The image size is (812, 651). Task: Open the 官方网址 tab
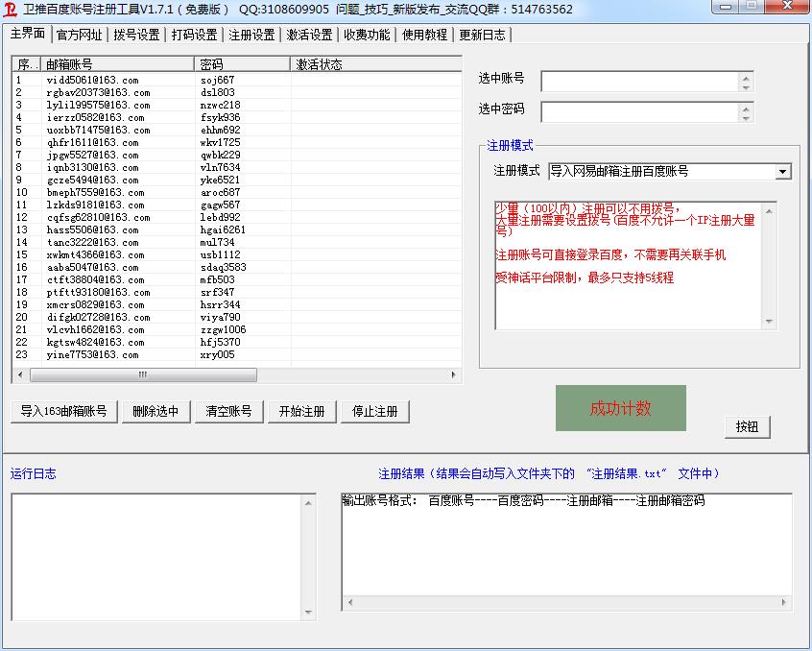click(79, 35)
